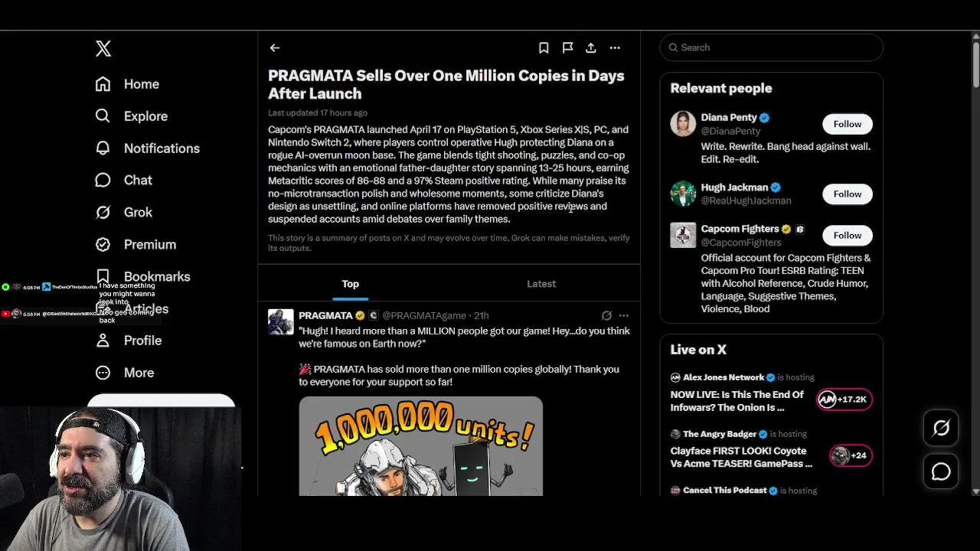Click the Chat bubble sidebar icon

(x=103, y=180)
